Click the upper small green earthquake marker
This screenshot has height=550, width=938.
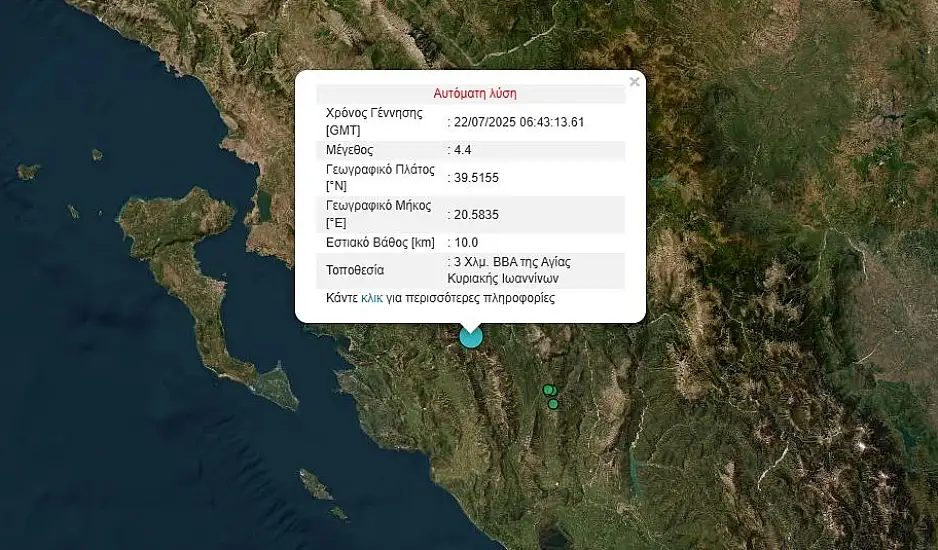(548, 390)
